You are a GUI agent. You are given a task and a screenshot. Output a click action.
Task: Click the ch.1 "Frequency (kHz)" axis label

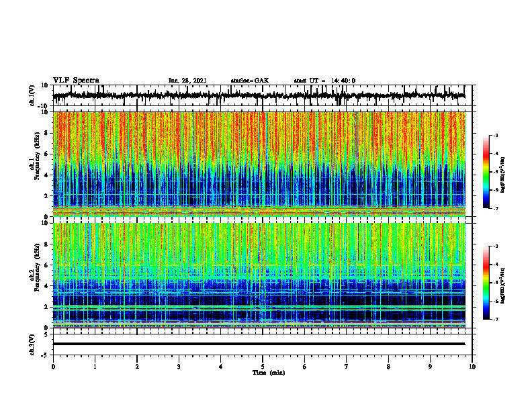[36, 155]
